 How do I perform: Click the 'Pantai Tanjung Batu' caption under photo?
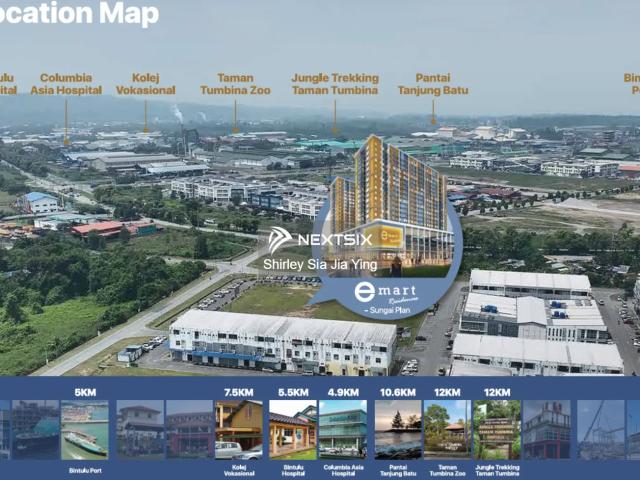(x=398, y=471)
